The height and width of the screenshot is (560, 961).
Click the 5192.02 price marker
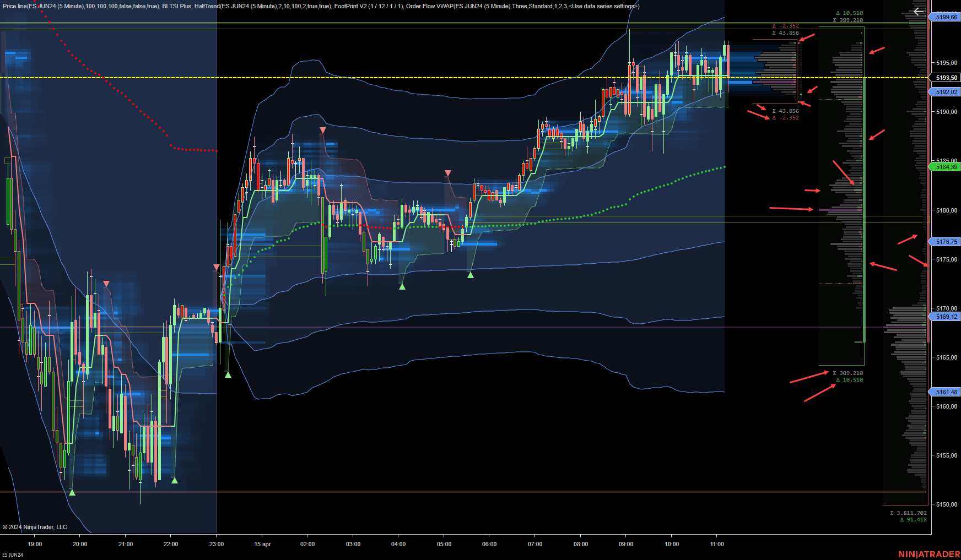(x=946, y=92)
